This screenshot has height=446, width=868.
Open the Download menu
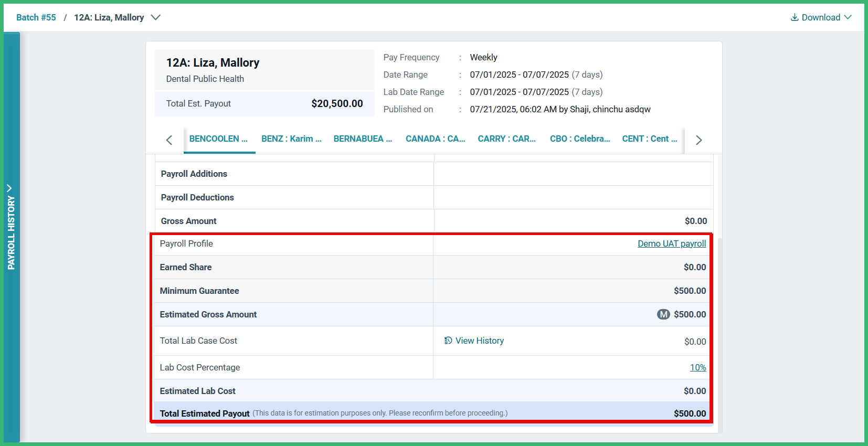tap(821, 17)
